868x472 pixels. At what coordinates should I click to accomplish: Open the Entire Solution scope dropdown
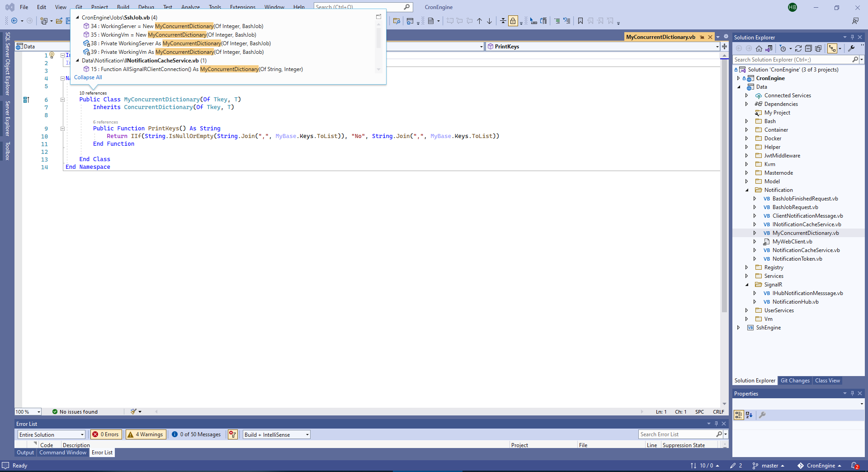point(52,434)
